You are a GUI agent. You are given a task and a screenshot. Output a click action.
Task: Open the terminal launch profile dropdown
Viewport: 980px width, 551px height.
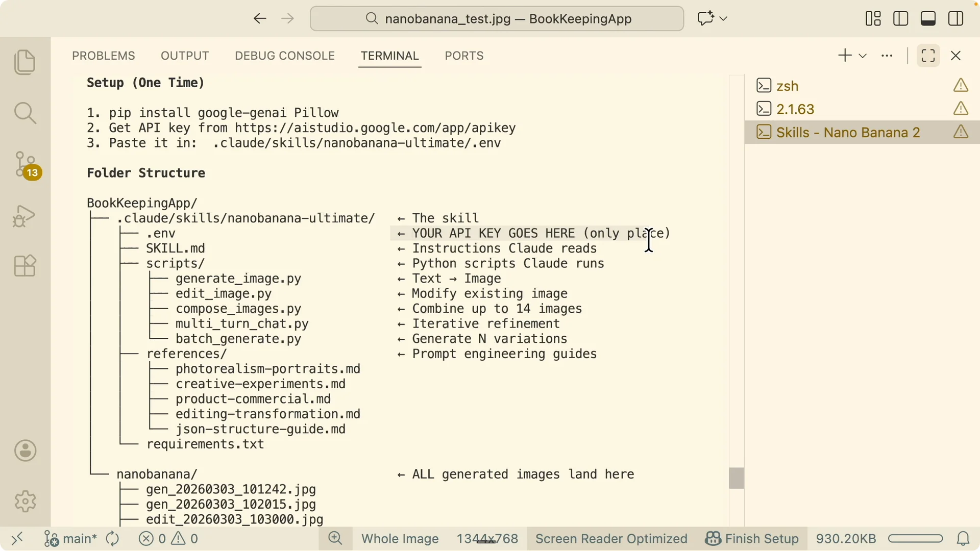(863, 56)
